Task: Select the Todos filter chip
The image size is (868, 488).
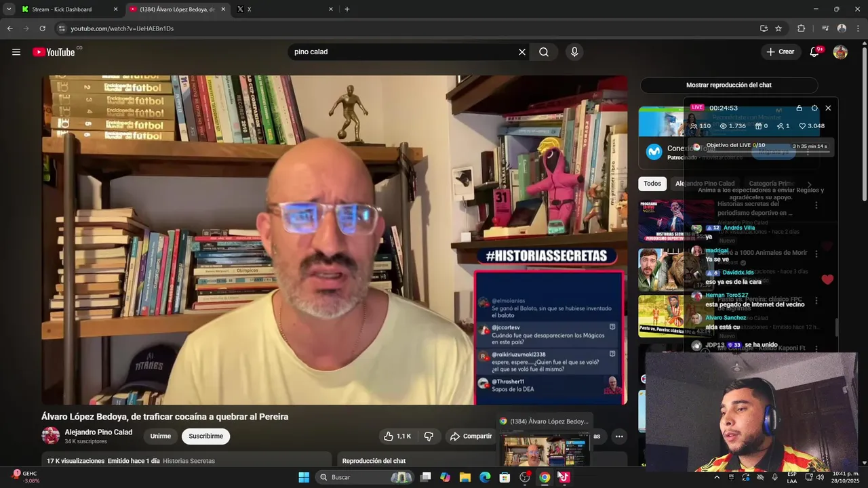Action: click(x=652, y=184)
